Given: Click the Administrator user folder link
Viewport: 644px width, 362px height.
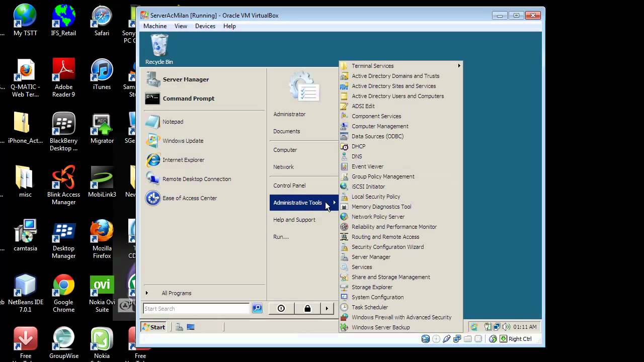Looking at the screenshot, I should coord(289,114).
